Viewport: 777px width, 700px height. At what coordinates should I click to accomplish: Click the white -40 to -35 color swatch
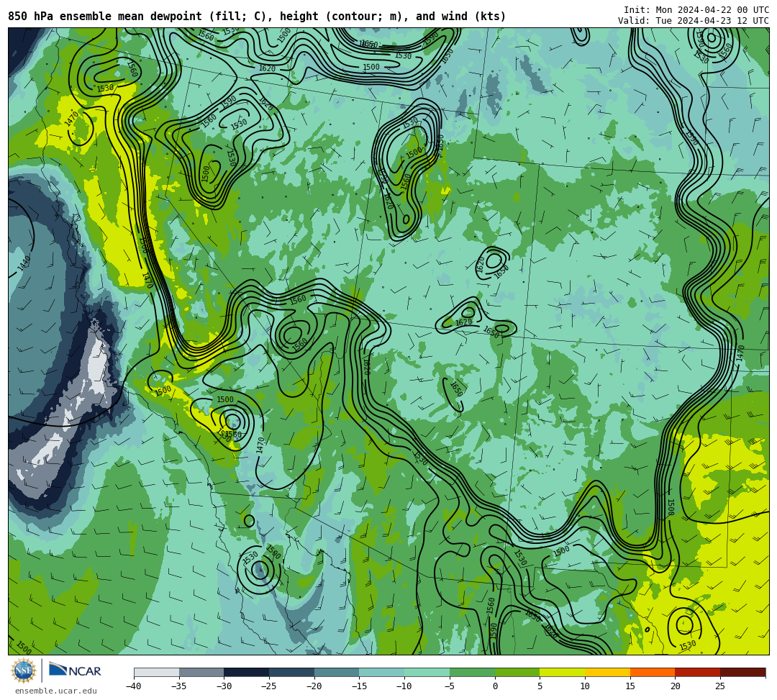click(156, 672)
